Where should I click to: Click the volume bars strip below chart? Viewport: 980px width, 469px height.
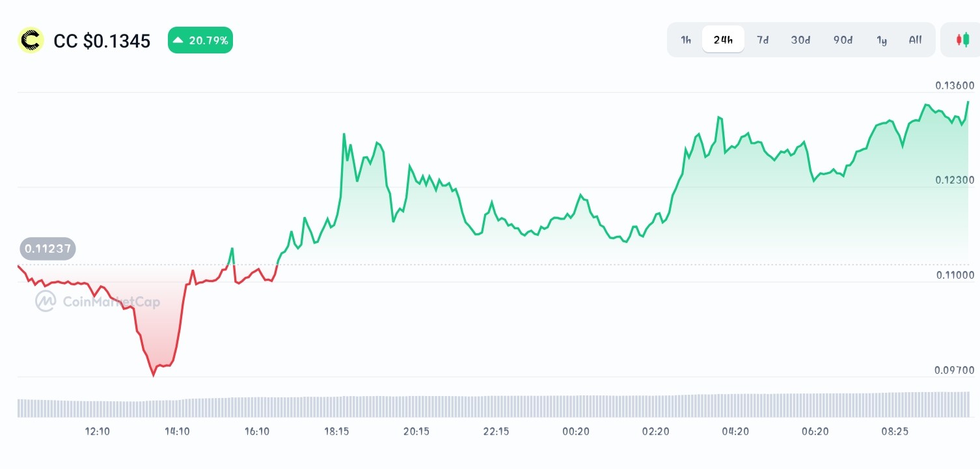click(x=493, y=405)
